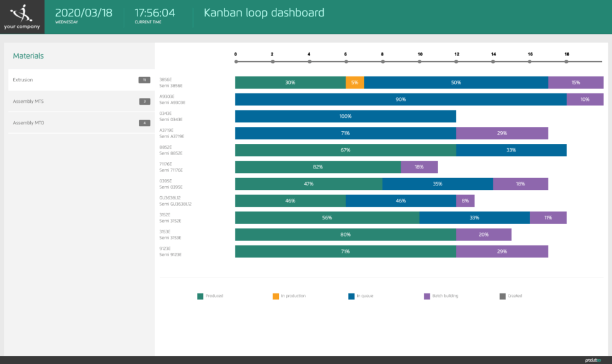Click the 2020/03/18 date display

(83, 13)
